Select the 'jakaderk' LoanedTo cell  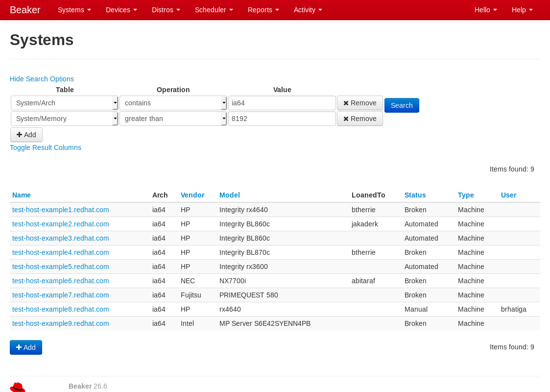click(x=365, y=224)
